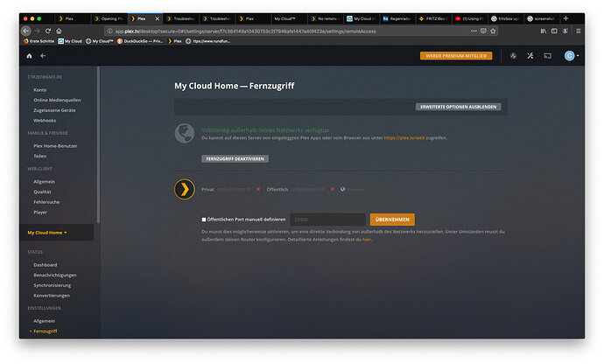Click the Übernehmen button

click(392, 220)
